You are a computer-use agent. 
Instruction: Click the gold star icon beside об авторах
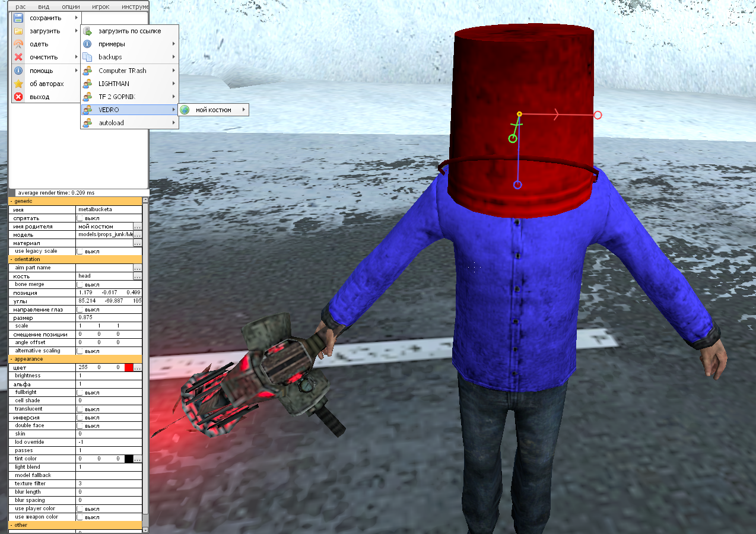coord(18,84)
